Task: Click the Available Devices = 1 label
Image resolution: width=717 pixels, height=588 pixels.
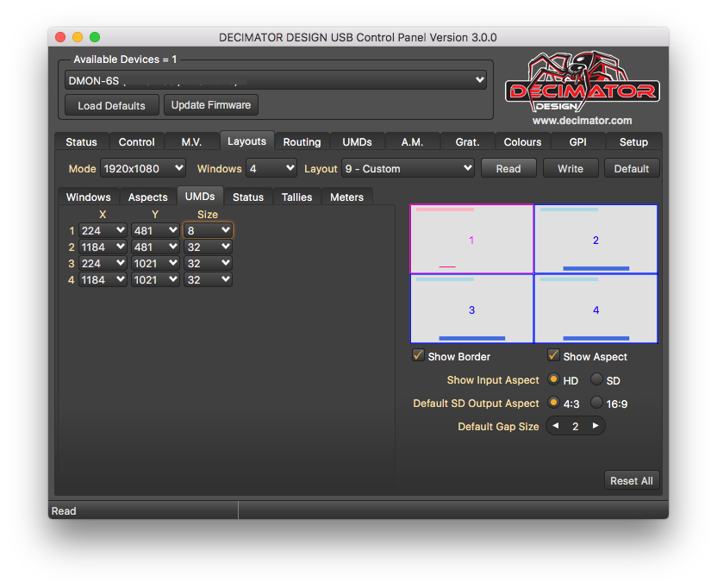Action: (x=125, y=59)
